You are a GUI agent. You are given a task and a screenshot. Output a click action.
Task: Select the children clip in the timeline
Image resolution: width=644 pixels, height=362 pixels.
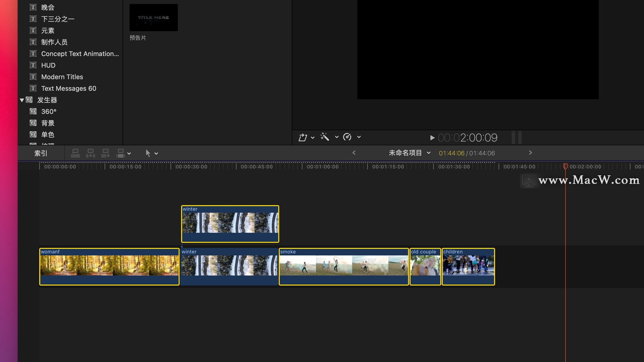[468, 267]
